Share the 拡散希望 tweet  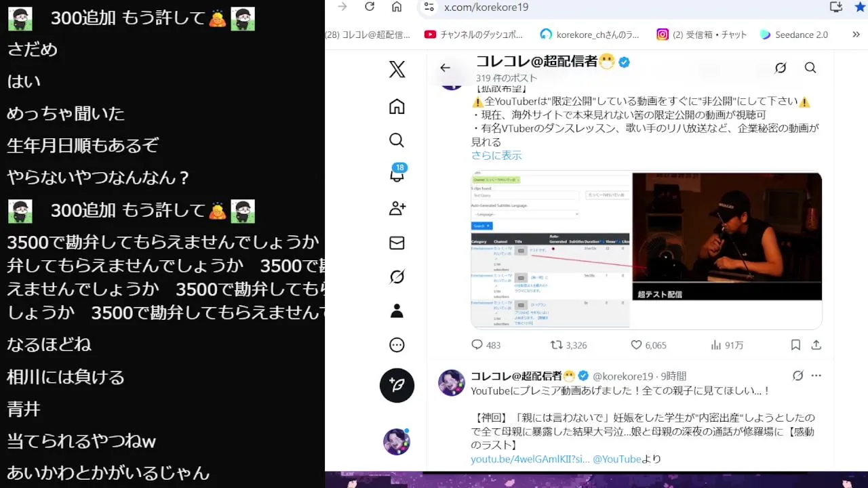(x=816, y=345)
